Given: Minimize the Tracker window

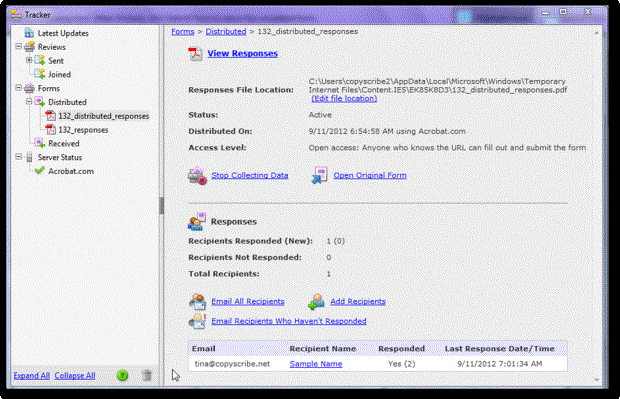Looking at the screenshot, I should [x=546, y=13].
